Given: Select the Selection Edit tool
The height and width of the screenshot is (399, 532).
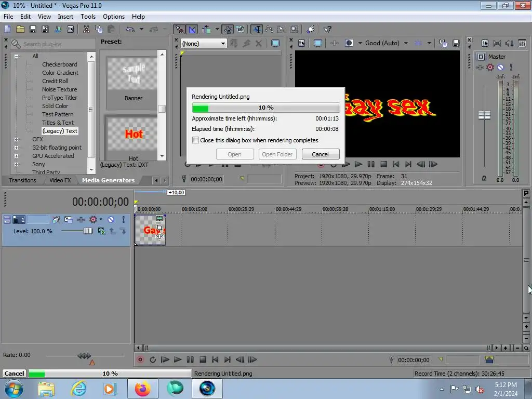Looking at the screenshot, I should pos(282,30).
